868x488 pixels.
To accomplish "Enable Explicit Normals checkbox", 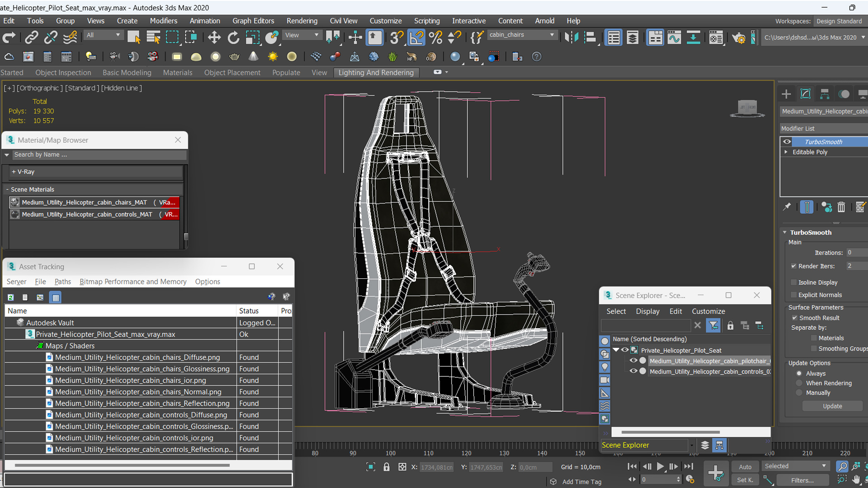I will tap(793, 295).
